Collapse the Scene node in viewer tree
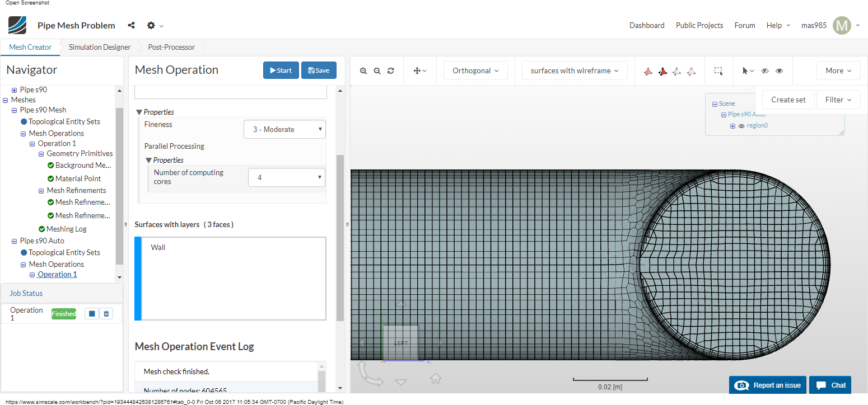This screenshot has width=868, height=405. click(715, 104)
